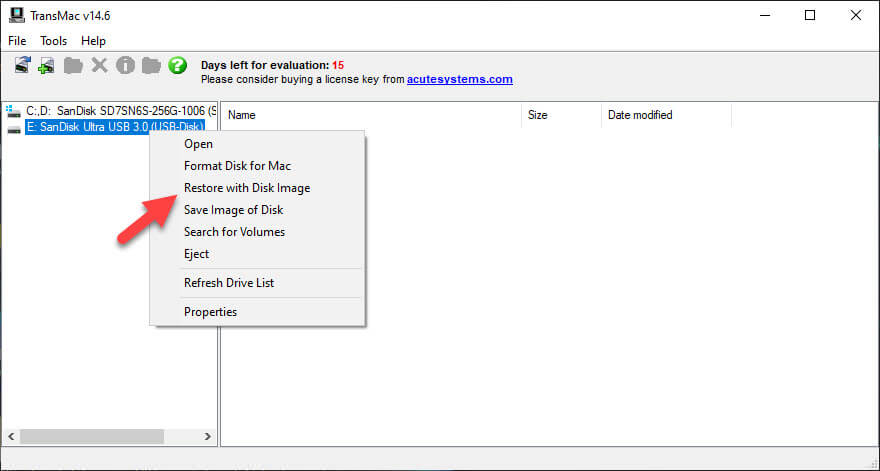Viewport: 880px width, 471px height.
Task: Click the new disk image icon with green plus
Action: (x=46, y=66)
